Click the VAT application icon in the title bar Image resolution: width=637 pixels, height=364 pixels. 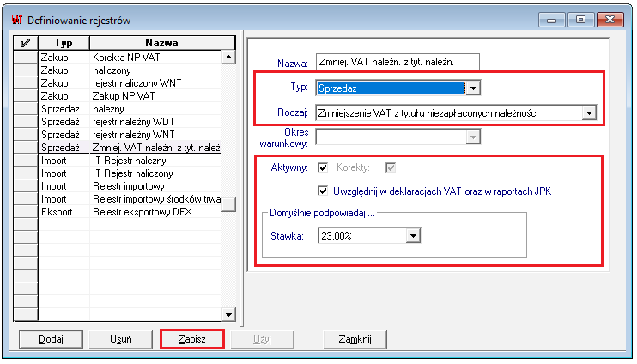[x=17, y=20]
